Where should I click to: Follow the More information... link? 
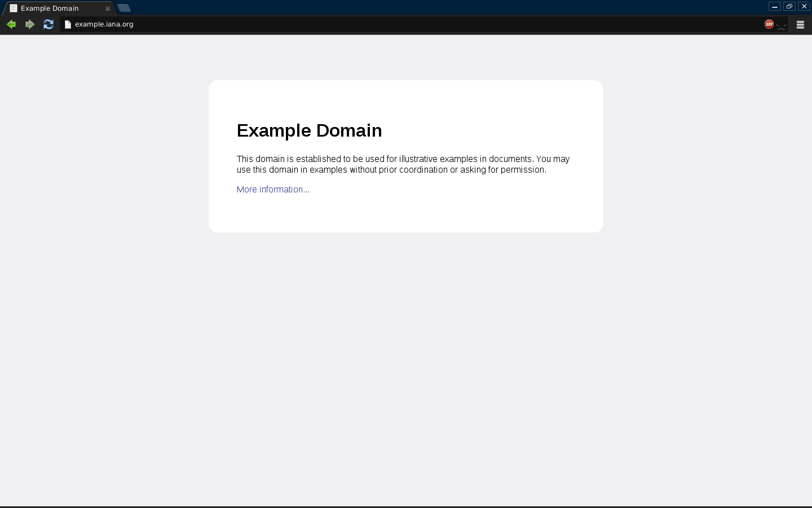point(273,190)
